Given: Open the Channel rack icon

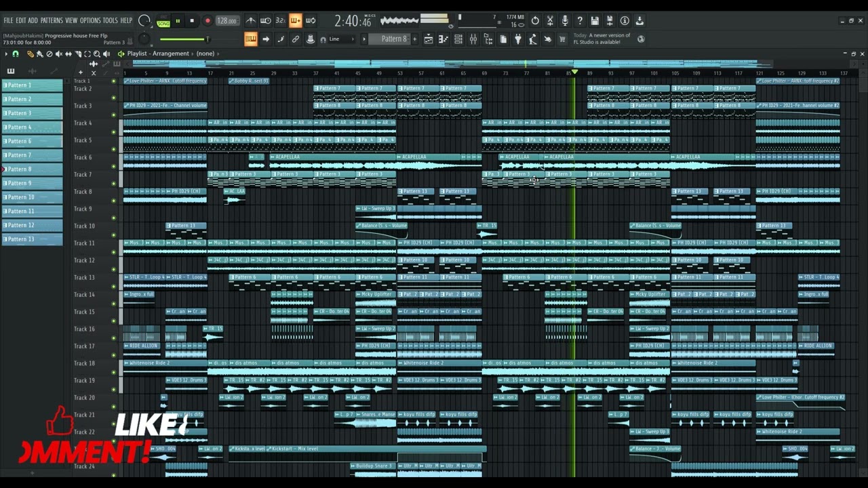Looking at the screenshot, I should tap(458, 39).
